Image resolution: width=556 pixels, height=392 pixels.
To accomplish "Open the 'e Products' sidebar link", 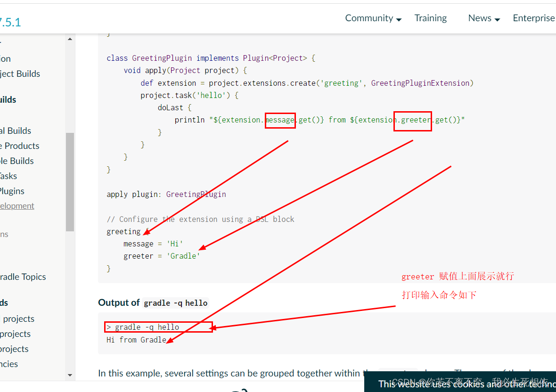I will [19, 146].
